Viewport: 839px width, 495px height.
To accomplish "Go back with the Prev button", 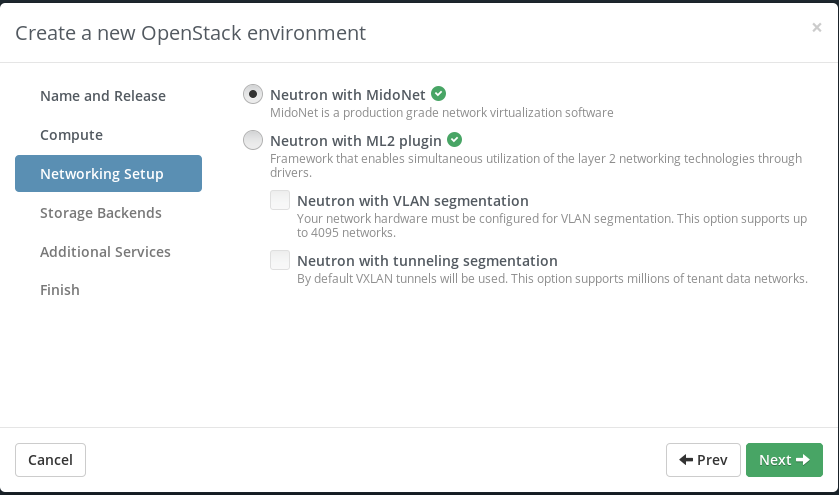I will [703, 460].
